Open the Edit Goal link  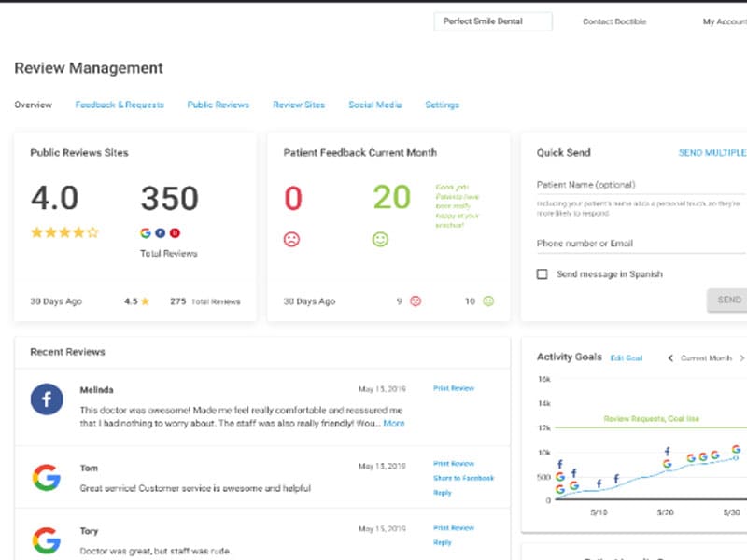(626, 357)
